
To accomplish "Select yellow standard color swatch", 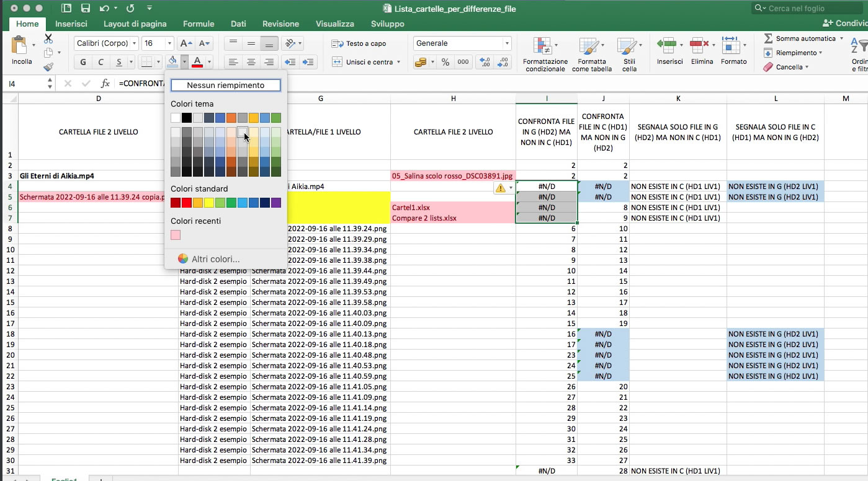I will pos(209,203).
